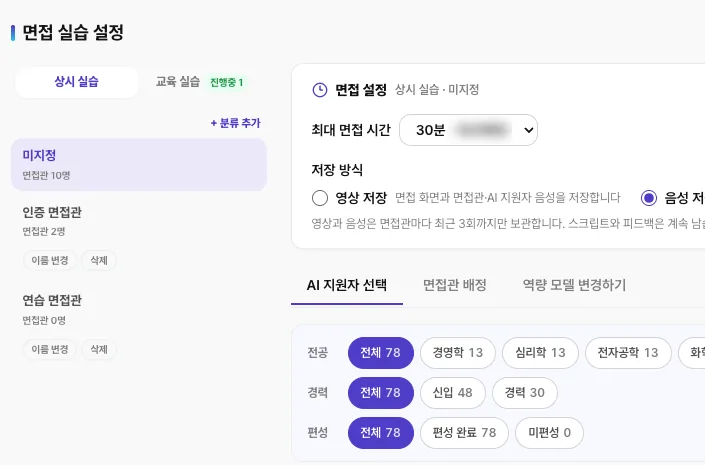
Task: Click the 저장 방식 heading
Action: point(337,170)
